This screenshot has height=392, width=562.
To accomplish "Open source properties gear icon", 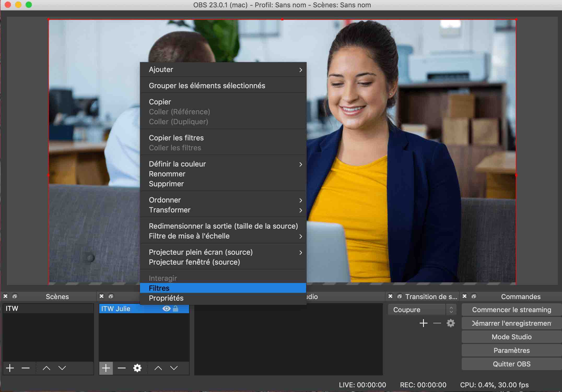I will (137, 368).
